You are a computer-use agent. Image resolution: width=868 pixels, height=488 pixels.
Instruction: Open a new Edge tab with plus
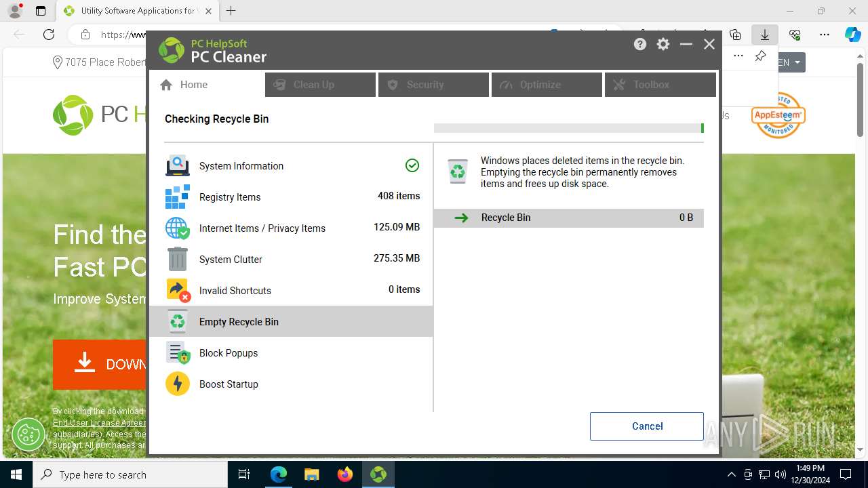click(x=231, y=11)
